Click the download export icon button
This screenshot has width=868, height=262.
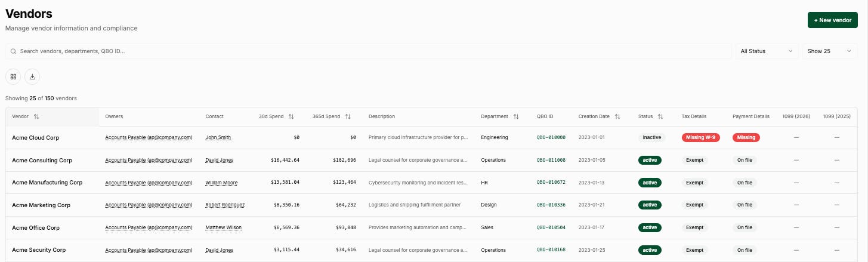point(32,76)
